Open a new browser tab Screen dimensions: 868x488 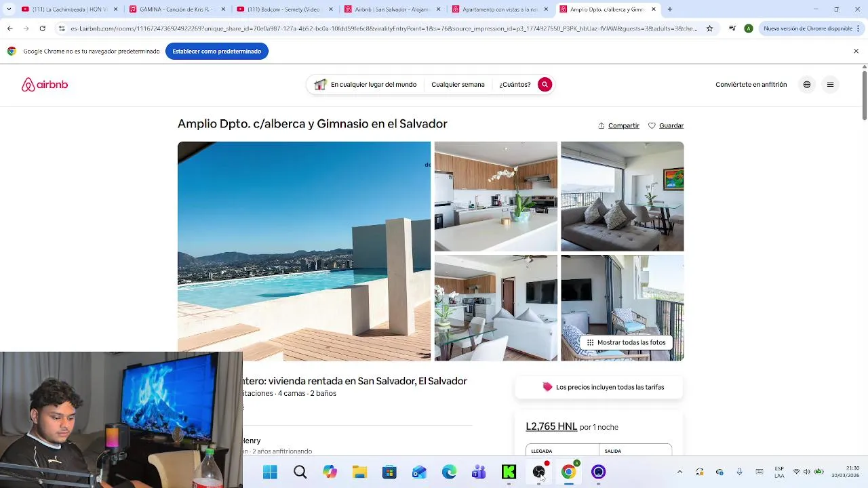point(669,9)
